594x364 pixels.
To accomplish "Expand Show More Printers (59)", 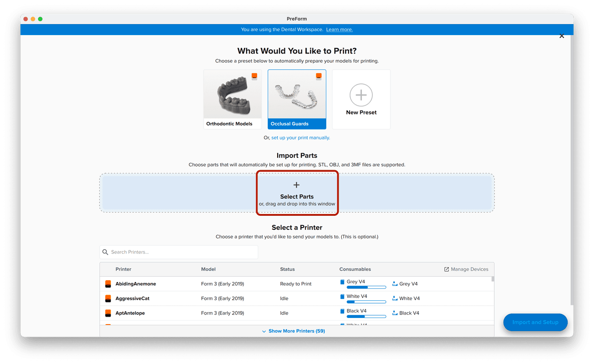I will pos(293,331).
